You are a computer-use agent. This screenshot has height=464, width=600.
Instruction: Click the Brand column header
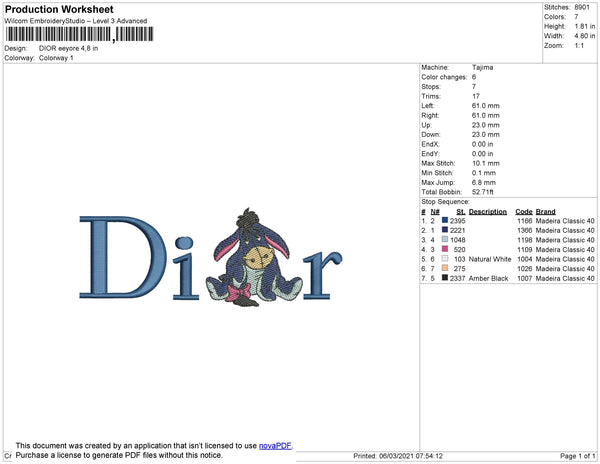(x=546, y=212)
